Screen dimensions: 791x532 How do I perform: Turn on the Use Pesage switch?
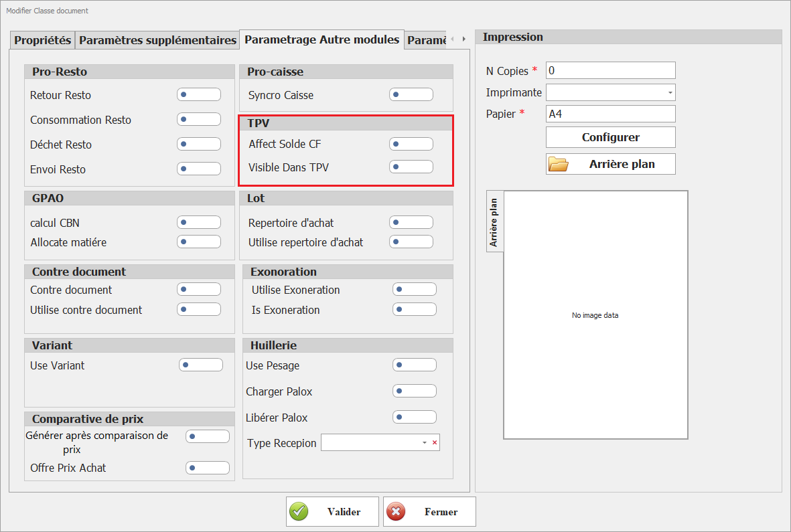pyautogui.click(x=414, y=365)
